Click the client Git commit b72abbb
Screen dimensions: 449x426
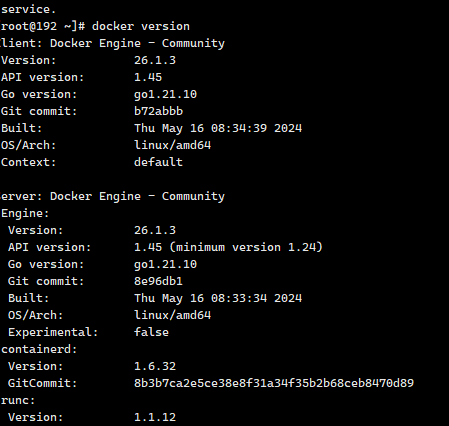pos(158,111)
